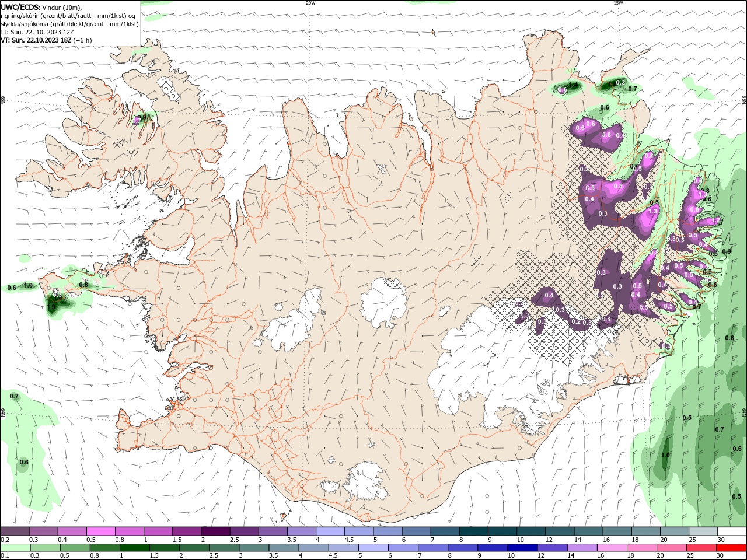Pick the rain-scale swatch labeled 0.5

coord(75,548)
